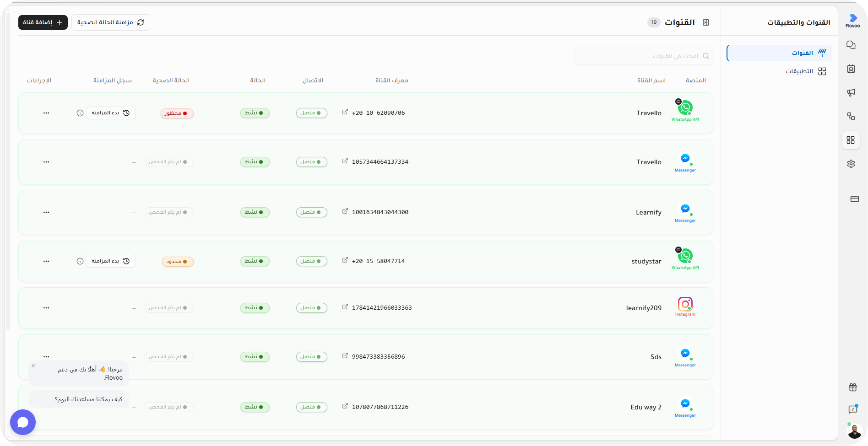Click the إضافة قناة button
868x446 pixels.
[x=43, y=22]
